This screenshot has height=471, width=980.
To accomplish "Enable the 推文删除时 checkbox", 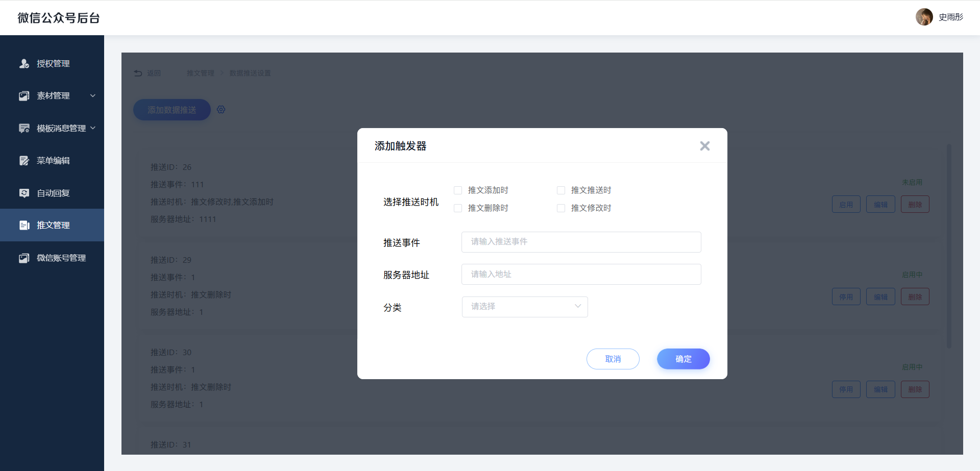I will [x=458, y=208].
